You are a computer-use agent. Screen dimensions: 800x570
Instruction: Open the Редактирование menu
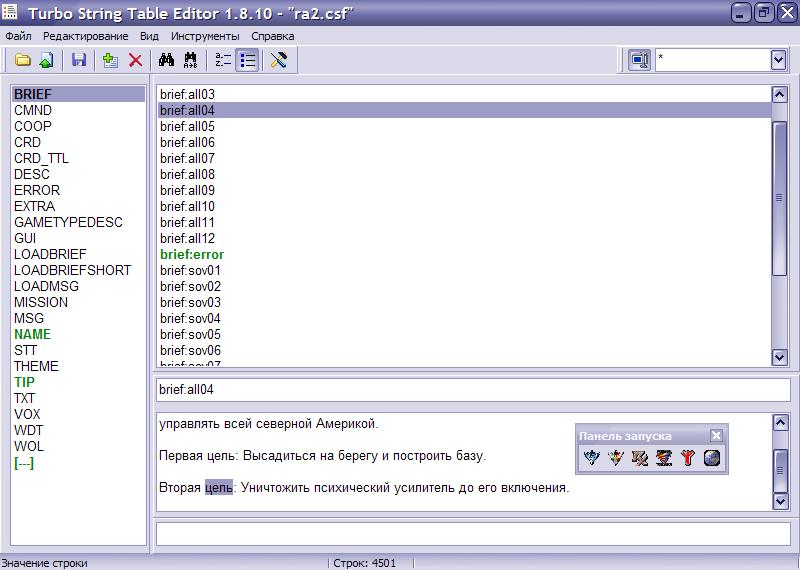[85, 36]
